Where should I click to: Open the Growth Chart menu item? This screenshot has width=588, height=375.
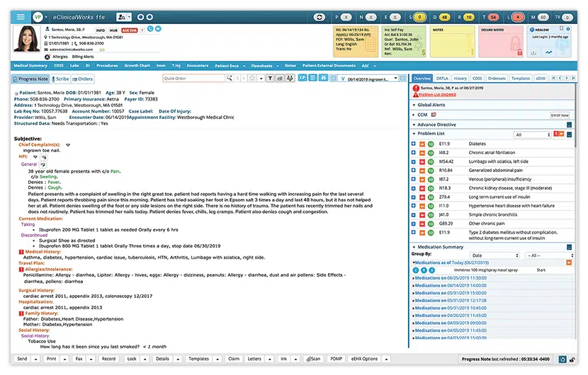click(137, 65)
